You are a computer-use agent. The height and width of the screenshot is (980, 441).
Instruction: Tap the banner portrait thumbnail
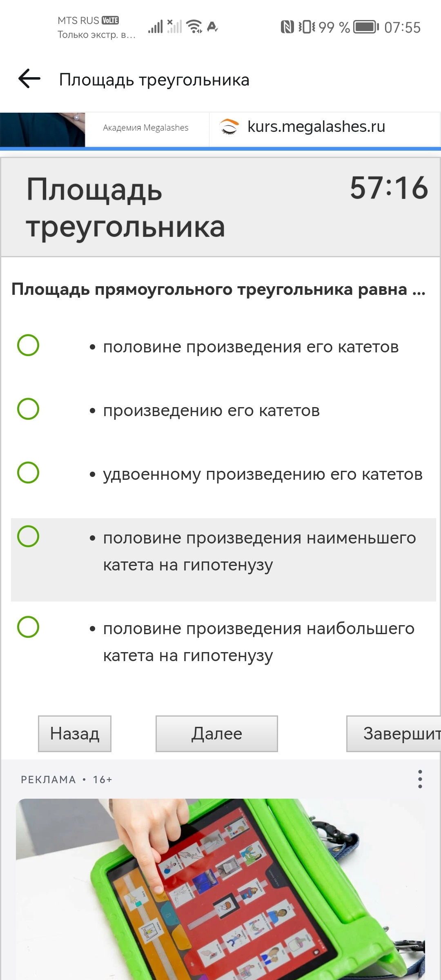(42, 129)
